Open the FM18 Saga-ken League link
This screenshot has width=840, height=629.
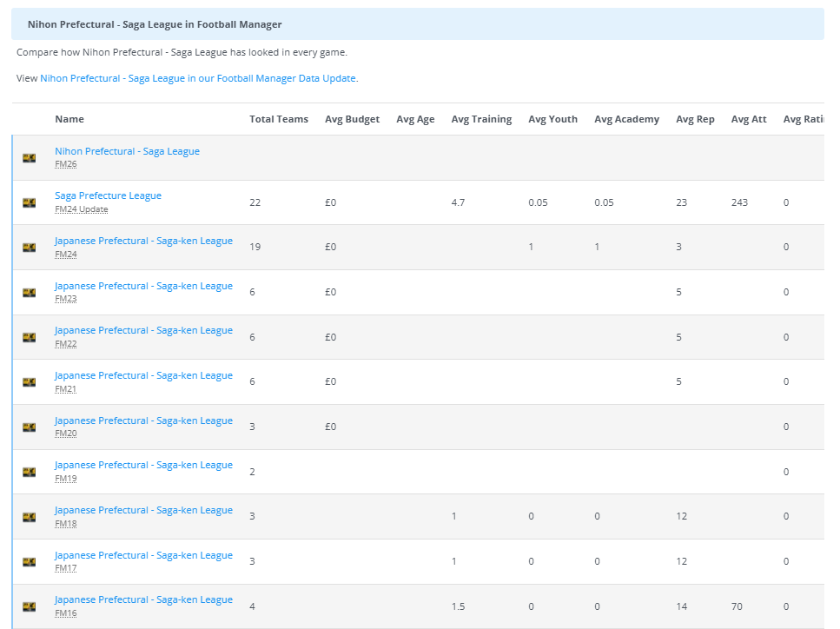[143, 510]
